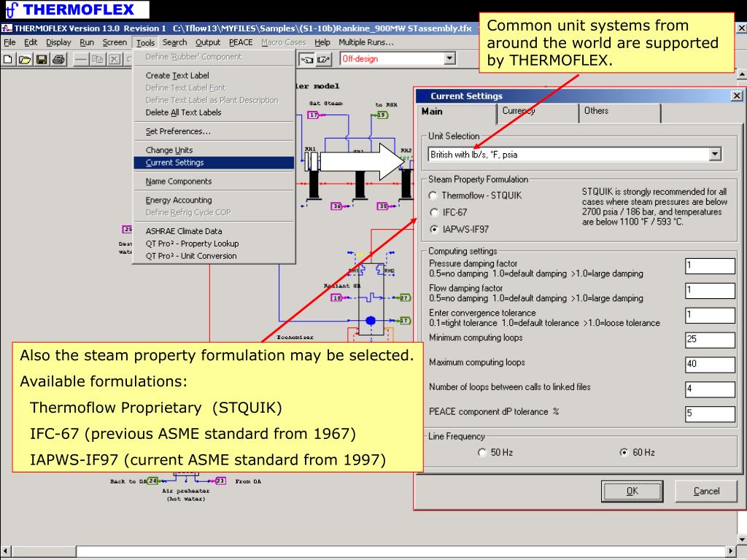The image size is (747, 560).
Task: Open the Display menu
Action: [x=58, y=42]
